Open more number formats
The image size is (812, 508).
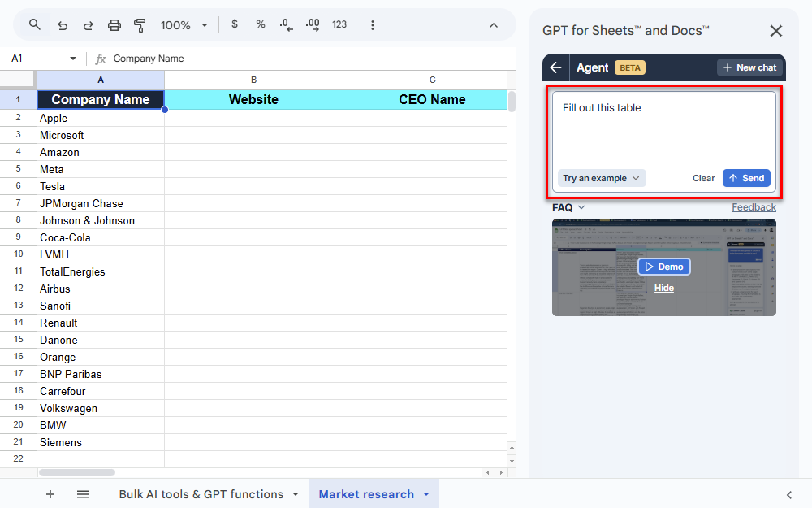(x=339, y=24)
